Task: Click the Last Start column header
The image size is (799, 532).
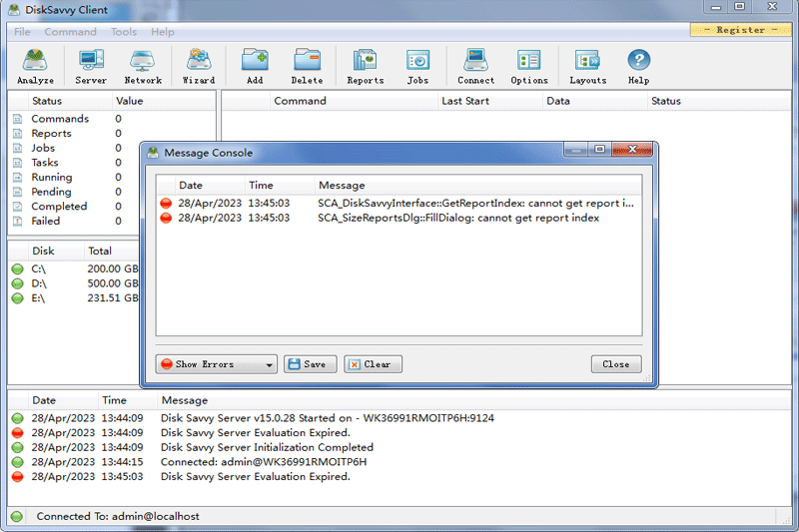Action: pyautogui.click(x=490, y=101)
